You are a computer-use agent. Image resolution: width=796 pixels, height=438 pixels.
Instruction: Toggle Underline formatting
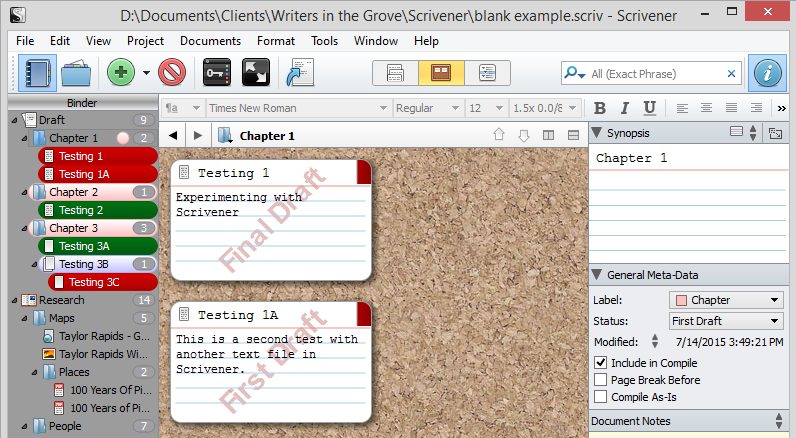click(649, 108)
